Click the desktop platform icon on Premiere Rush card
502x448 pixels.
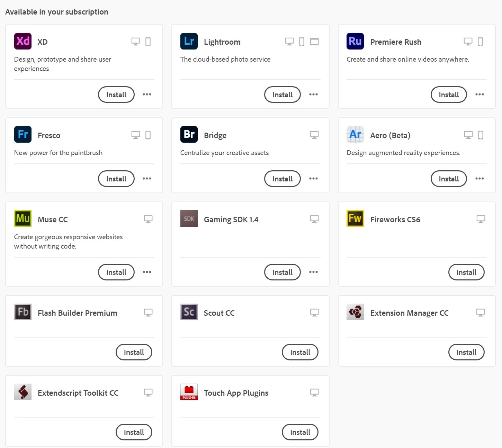pyautogui.click(x=468, y=42)
